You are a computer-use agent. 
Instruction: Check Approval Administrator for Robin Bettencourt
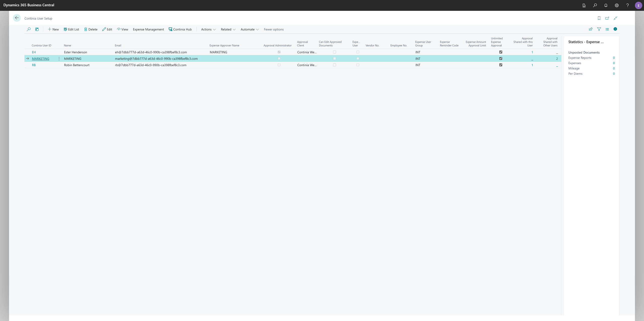click(x=279, y=65)
